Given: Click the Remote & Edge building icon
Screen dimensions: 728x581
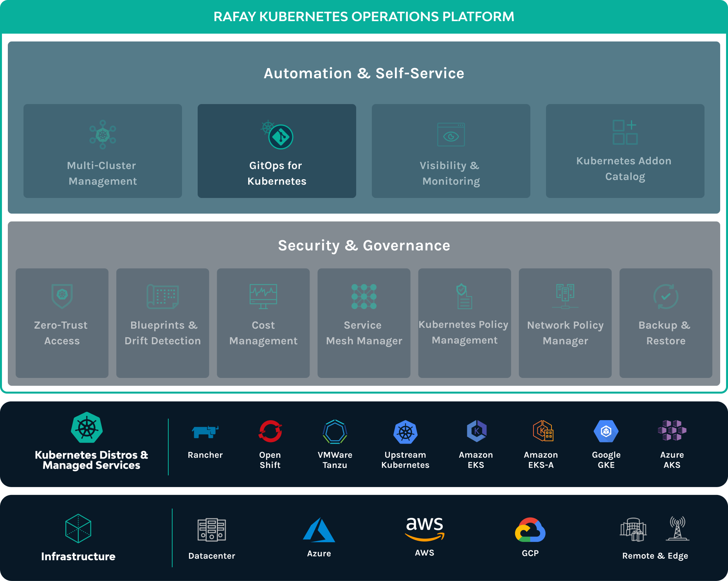Looking at the screenshot, I should tap(633, 529).
